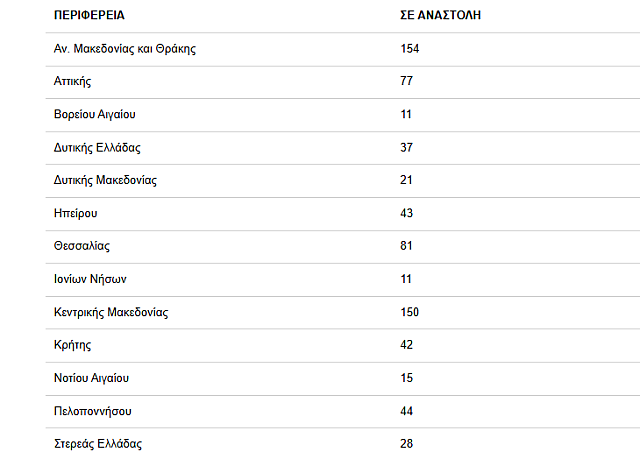Select the Αν. Μακεδονίας και Θράκης row label

(x=124, y=49)
